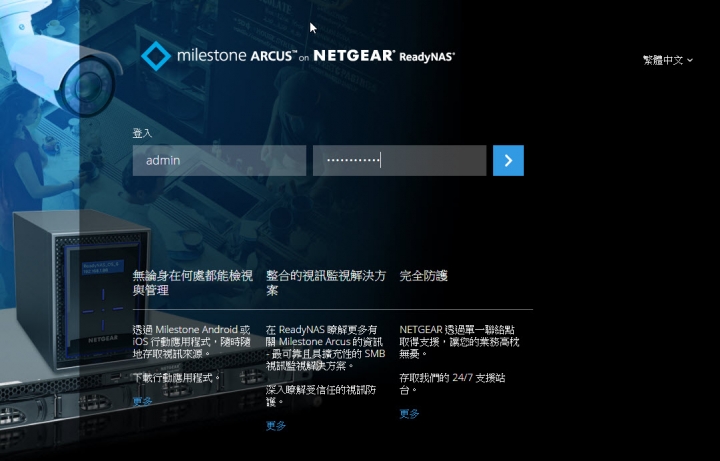
Task: Open 更多 link under 完全防護 section
Action: (409, 414)
